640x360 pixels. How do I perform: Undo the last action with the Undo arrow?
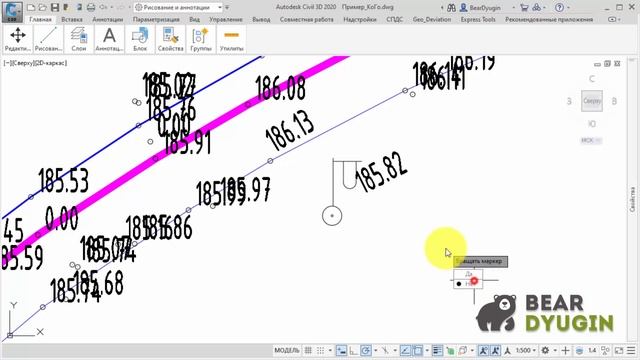[x=102, y=7]
